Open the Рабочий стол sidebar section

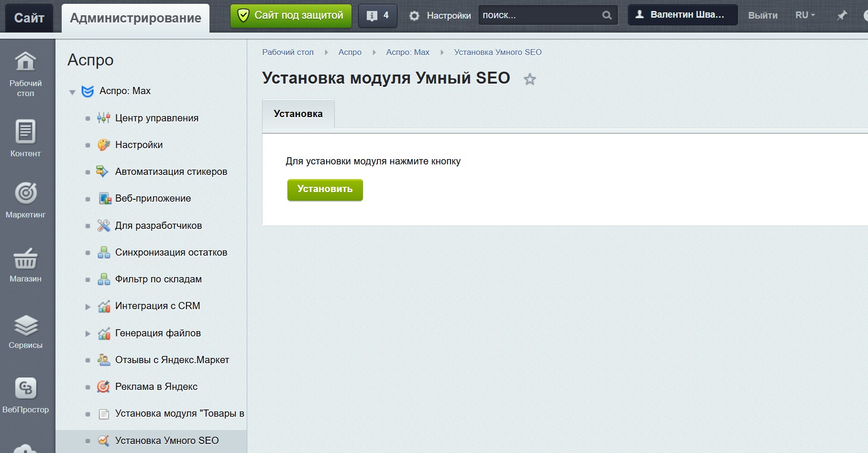[x=25, y=74]
